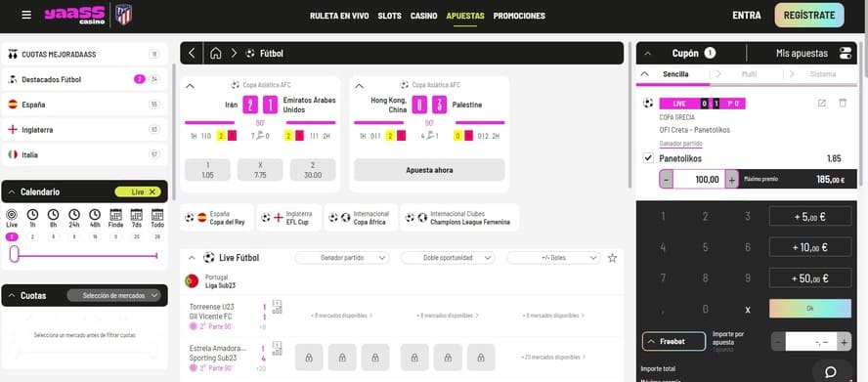Uncheck the Panetolikos selection checkbox
This screenshot has height=382, width=868.
pyautogui.click(x=648, y=158)
